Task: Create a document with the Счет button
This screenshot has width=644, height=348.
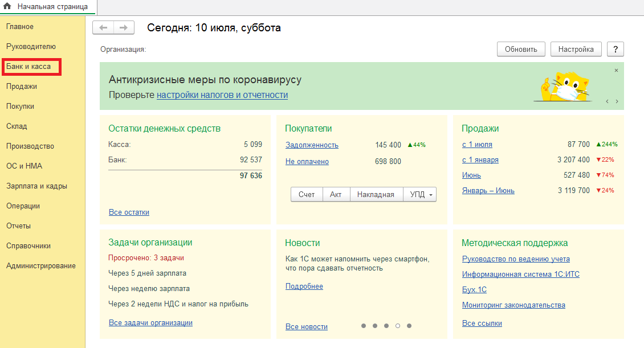Action: point(307,195)
